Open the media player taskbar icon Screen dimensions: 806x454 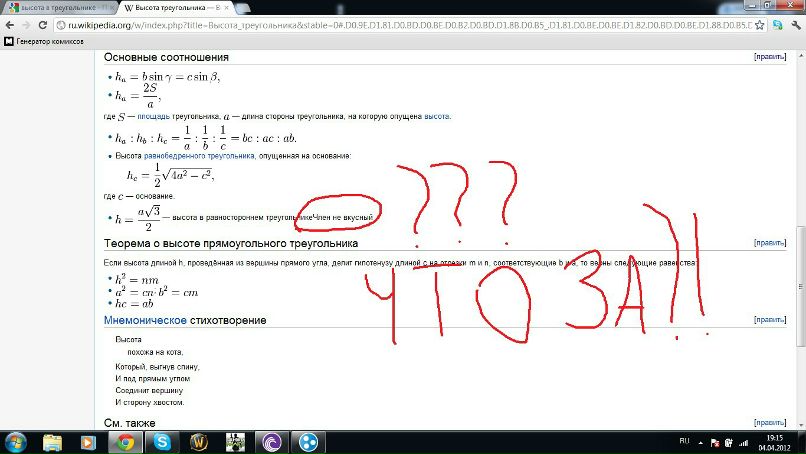88,441
